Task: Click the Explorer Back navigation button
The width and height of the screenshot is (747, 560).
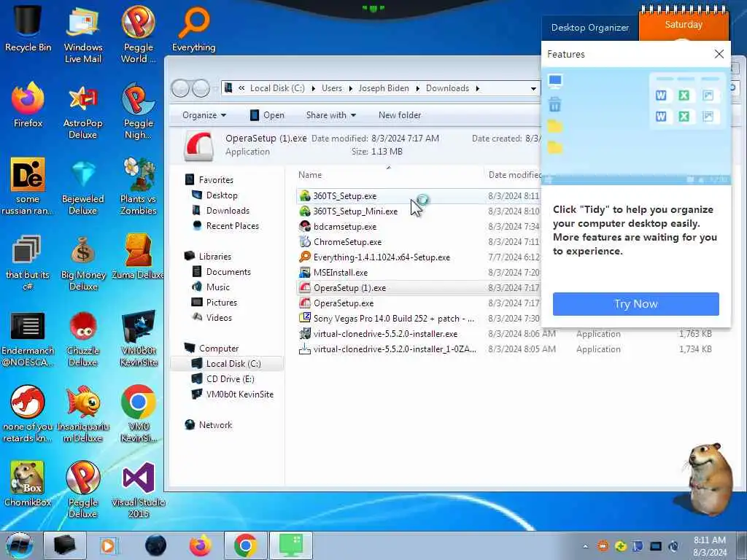Action: coord(181,88)
